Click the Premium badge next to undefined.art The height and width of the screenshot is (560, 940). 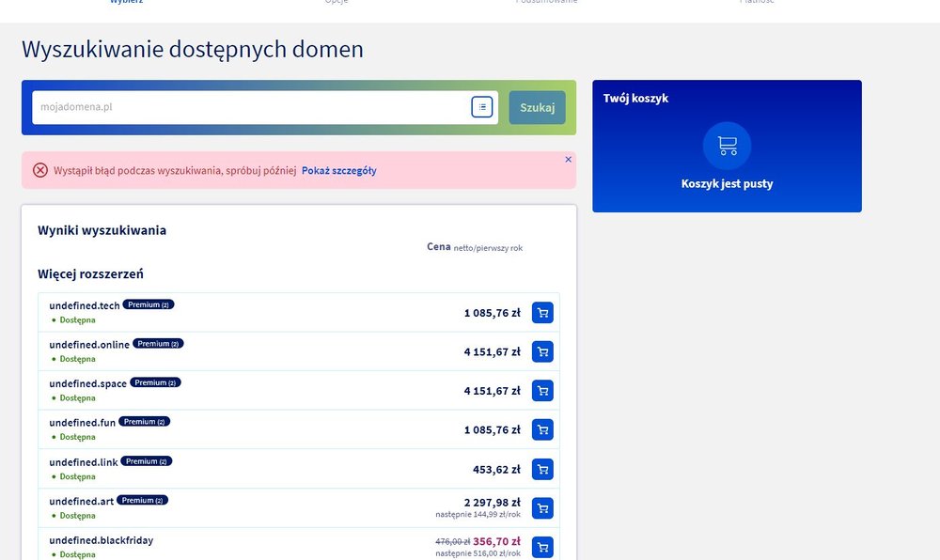pyautogui.click(x=142, y=500)
